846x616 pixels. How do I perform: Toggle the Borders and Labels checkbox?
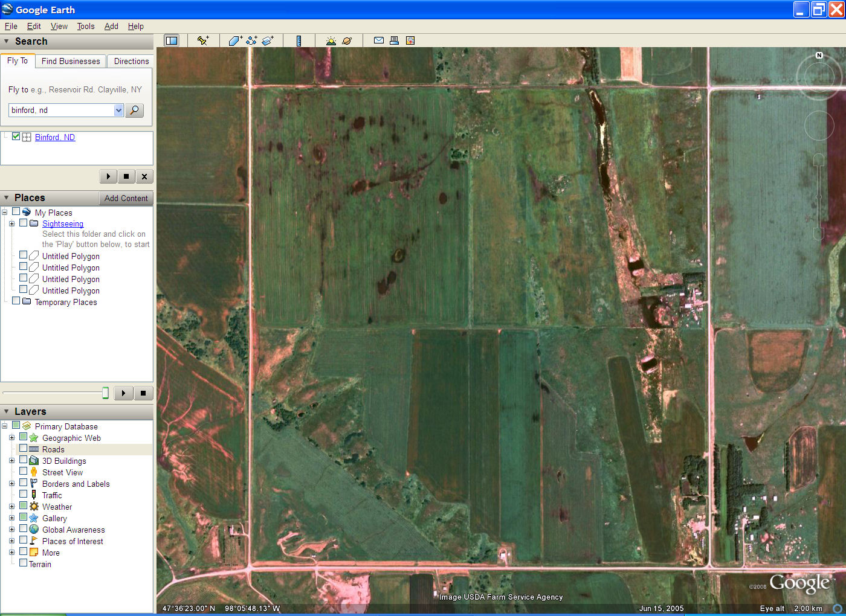[23, 483]
